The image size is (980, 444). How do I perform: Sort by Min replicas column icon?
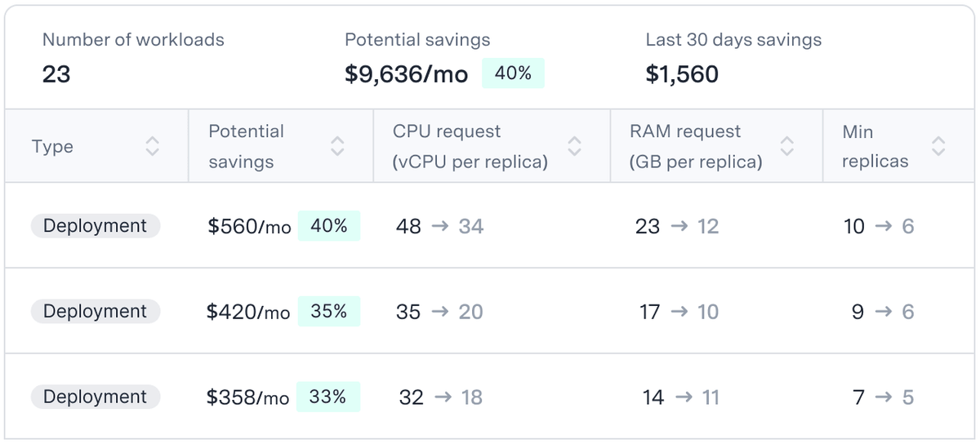click(x=939, y=146)
